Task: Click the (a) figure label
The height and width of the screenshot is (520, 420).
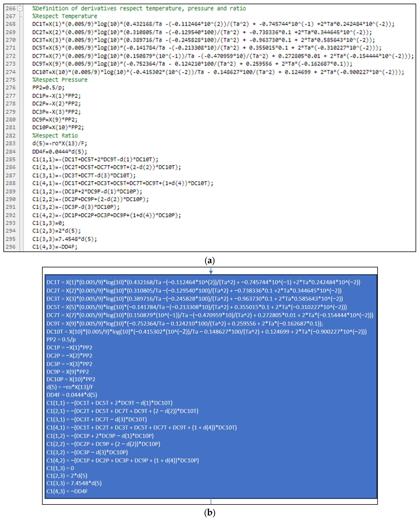Action: click(x=209, y=261)
